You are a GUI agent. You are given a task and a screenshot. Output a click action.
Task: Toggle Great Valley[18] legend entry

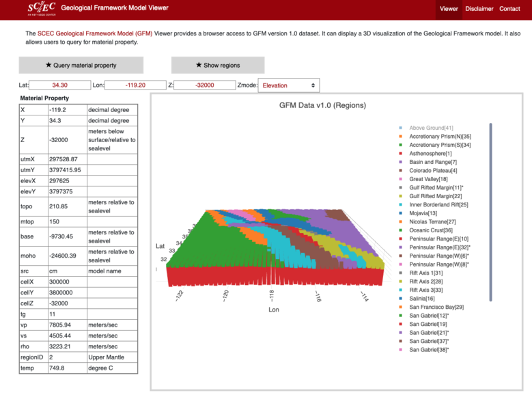[423, 179]
